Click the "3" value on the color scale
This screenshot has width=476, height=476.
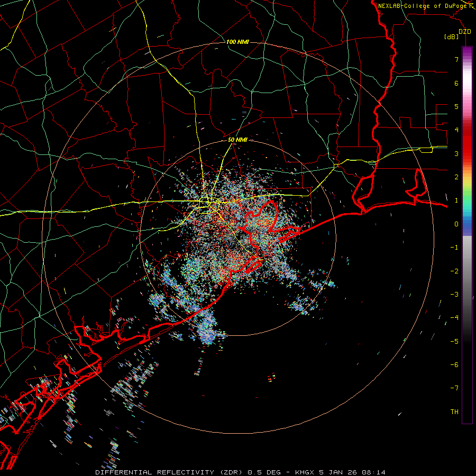click(456, 153)
